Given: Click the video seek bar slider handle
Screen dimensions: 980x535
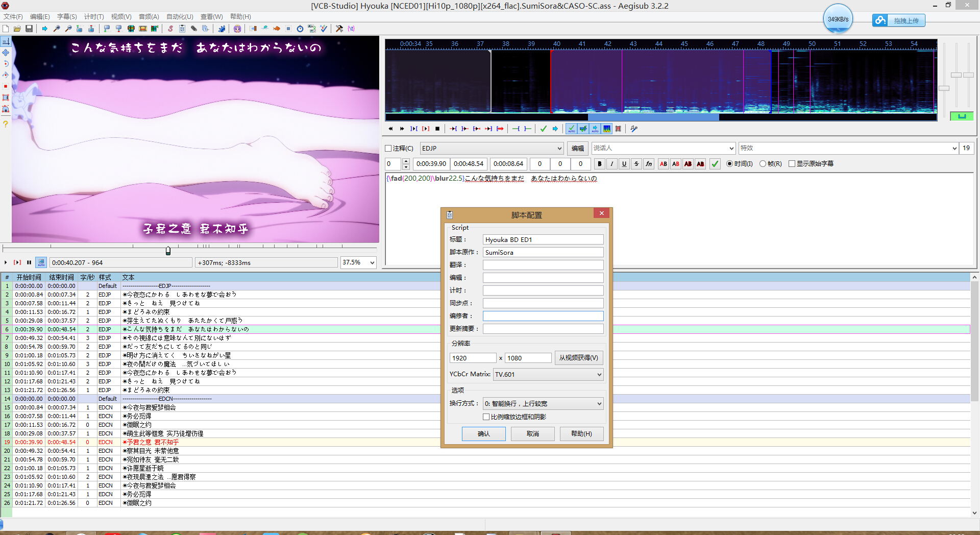Looking at the screenshot, I should (x=168, y=251).
